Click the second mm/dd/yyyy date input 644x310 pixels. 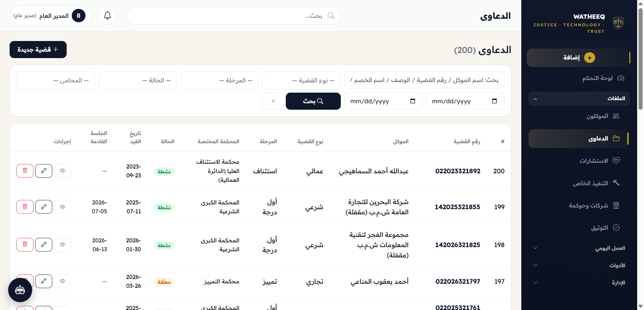pyautogui.click(x=383, y=101)
